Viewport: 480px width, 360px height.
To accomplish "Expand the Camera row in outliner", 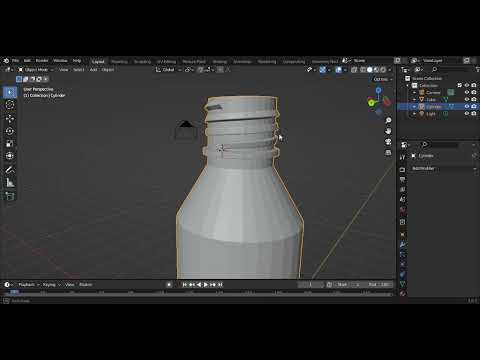I will pyautogui.click(x=414, y=92).
